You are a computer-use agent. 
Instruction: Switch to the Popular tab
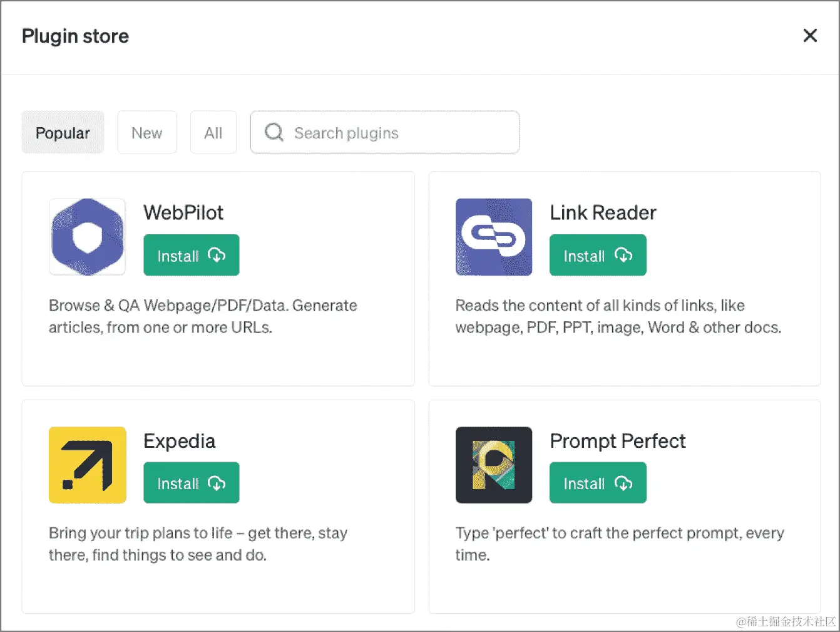click(63, 132)
